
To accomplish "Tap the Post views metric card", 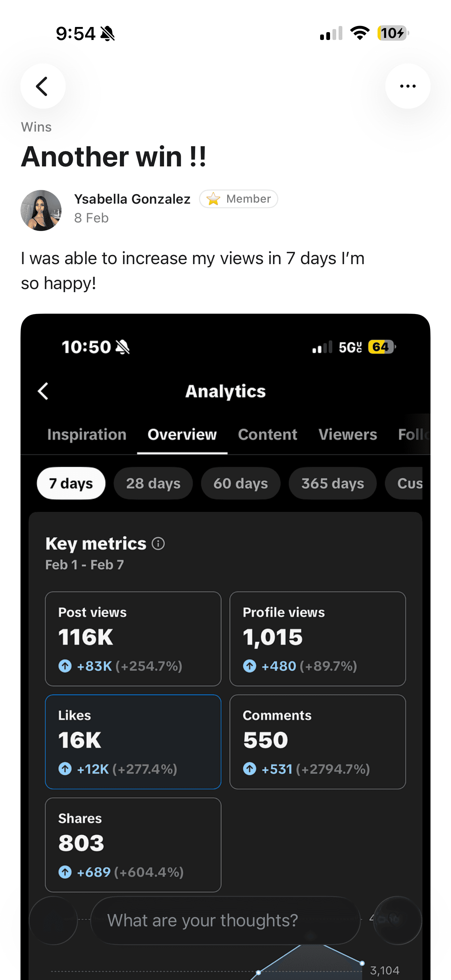I will pyautogui.click(x=133, y=639).
